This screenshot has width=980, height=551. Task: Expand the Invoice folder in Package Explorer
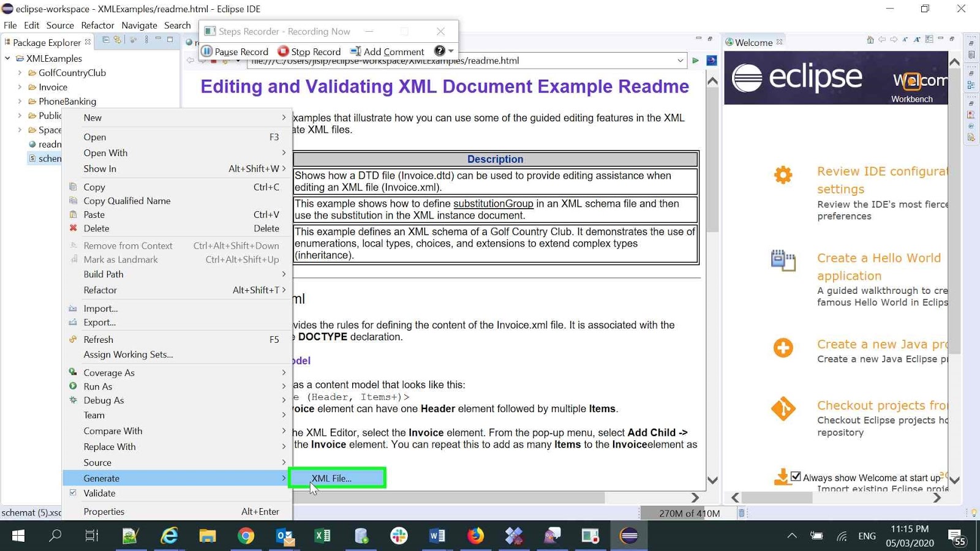pos(20,87)
